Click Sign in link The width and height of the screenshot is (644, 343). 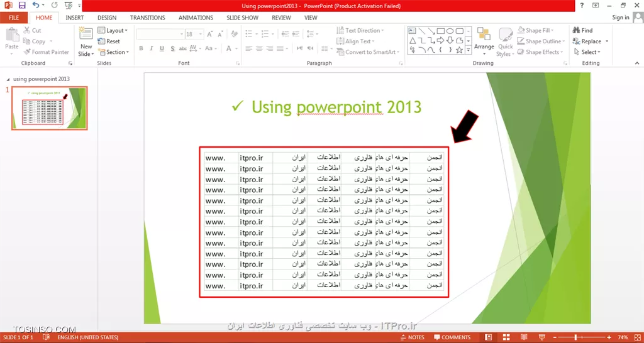click(621, 17)
